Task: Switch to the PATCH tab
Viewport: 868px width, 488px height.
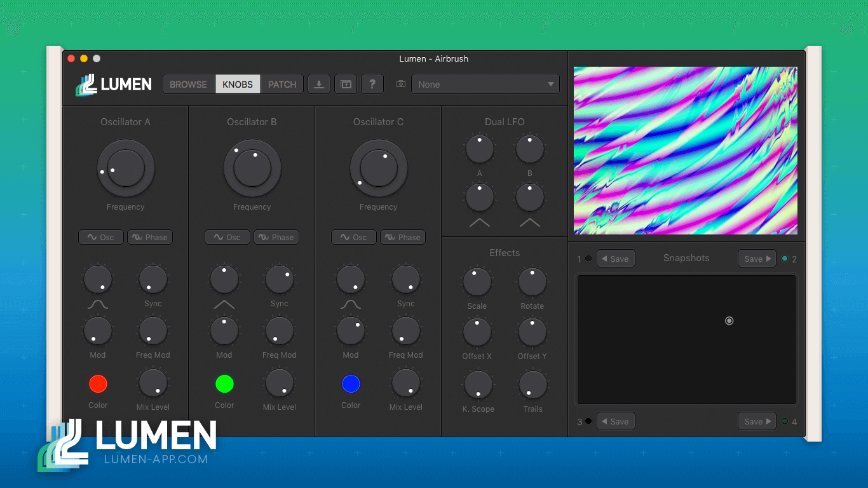Action: [282, 84]
